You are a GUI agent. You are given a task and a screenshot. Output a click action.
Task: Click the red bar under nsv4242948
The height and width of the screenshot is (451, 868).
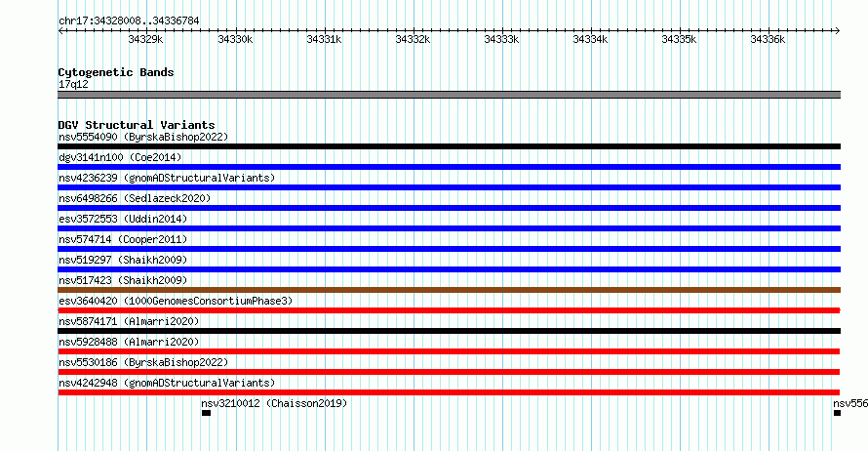449,392
